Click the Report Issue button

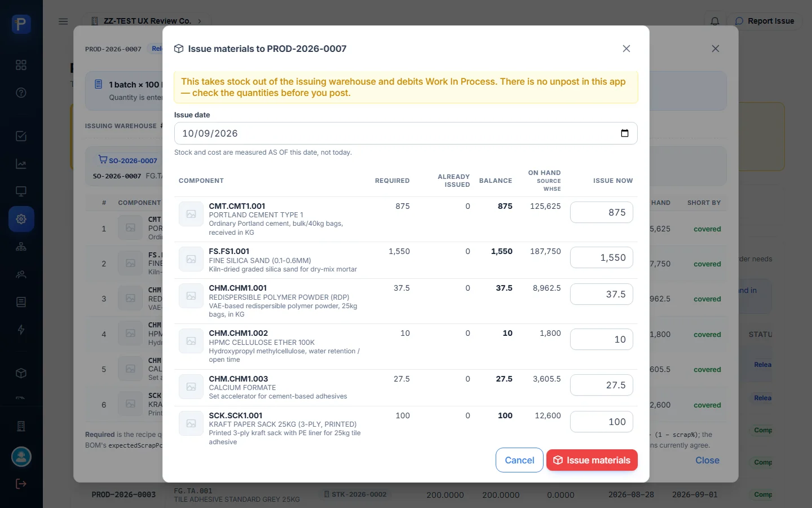pyautogui.click(x=764, y=21)
